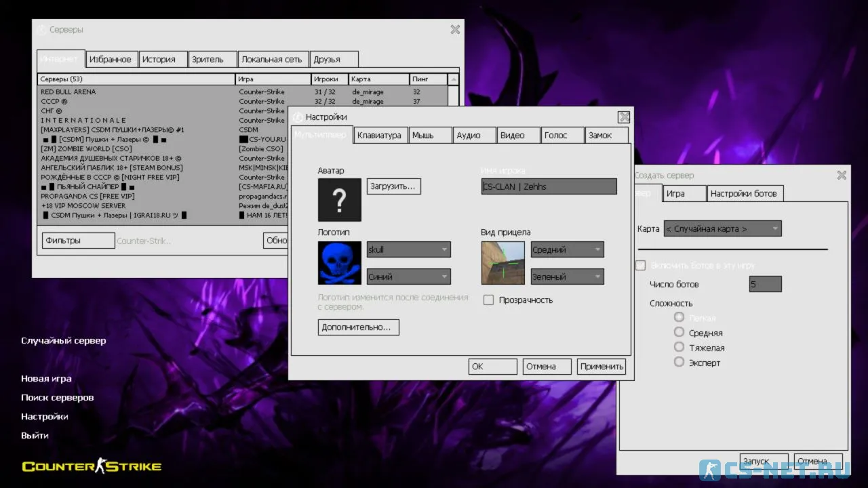
Task: Switch to the Клавиатура tab
Action: 380,135
